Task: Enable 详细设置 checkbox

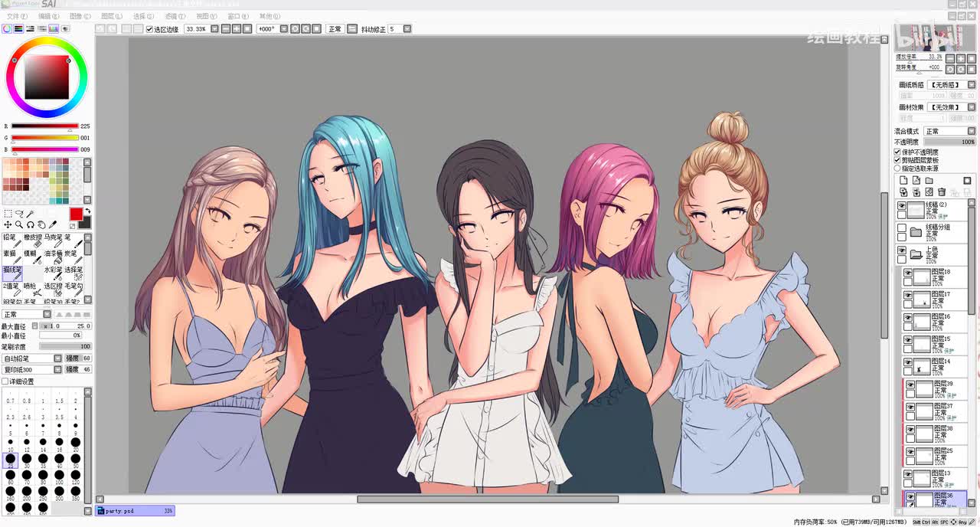Action: point(5,381)
